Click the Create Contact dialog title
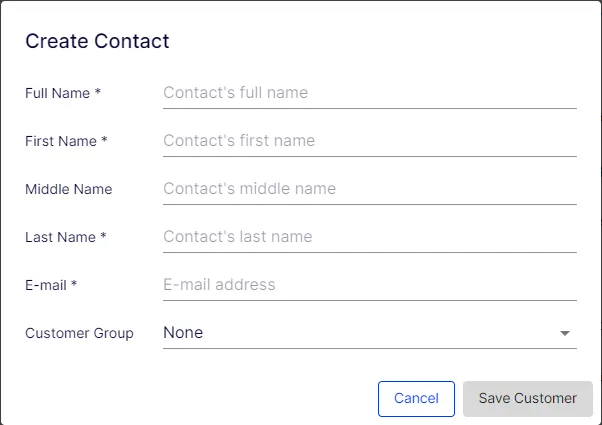602x425 pixels. click(97, 41)
